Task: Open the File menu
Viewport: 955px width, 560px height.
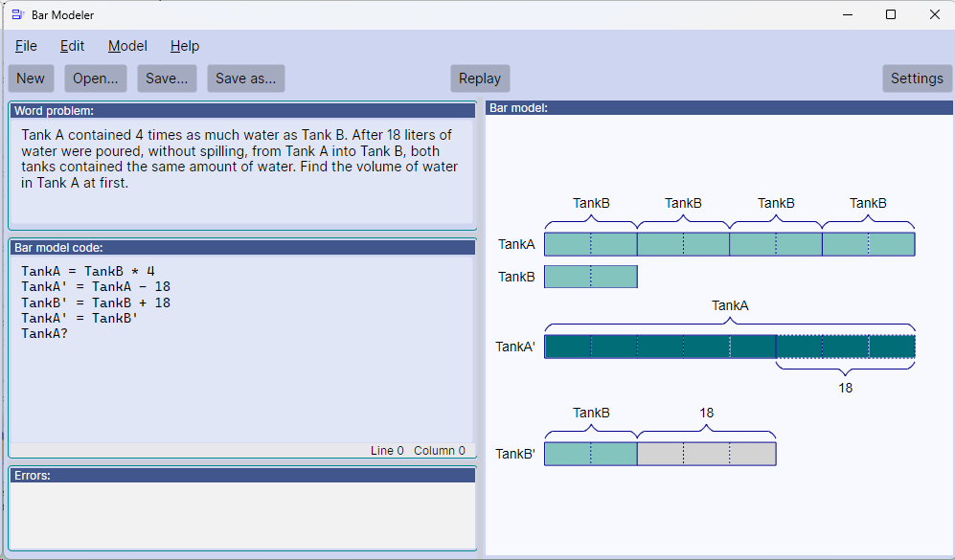Action: (x=26, y=45)
